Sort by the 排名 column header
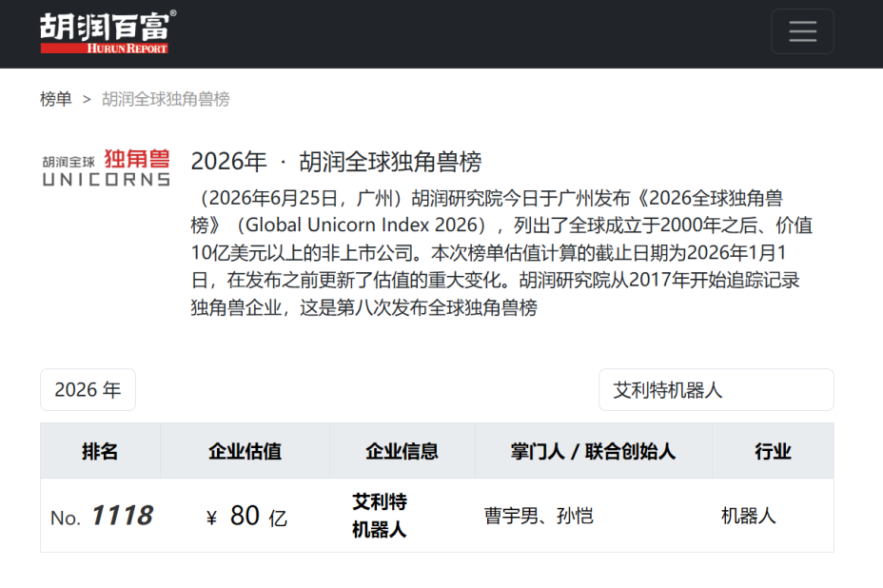The width and height of the screenshot is (883, 588). tap(100, 451)
